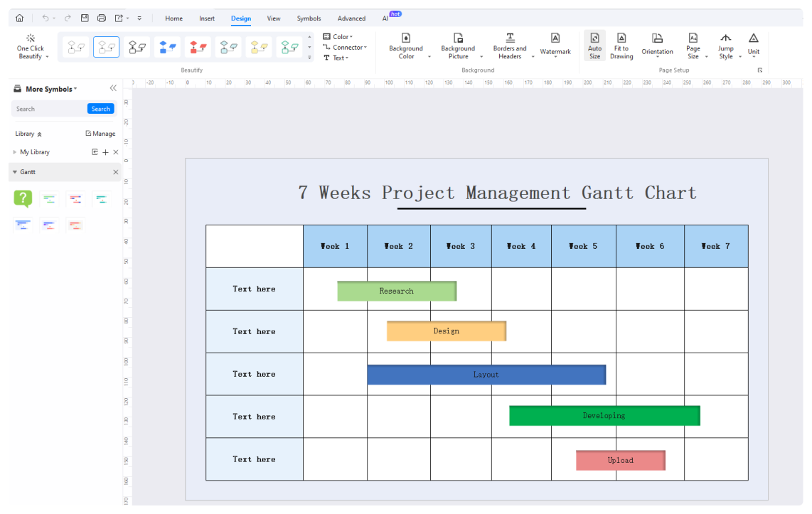Click the Export icon
The image size is (812, 514).
point(119,18)
